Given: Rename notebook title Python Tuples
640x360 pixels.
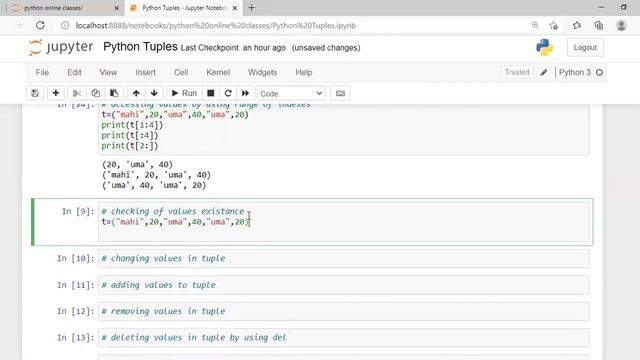Looking at the screenshot, I should click(140, 47).
